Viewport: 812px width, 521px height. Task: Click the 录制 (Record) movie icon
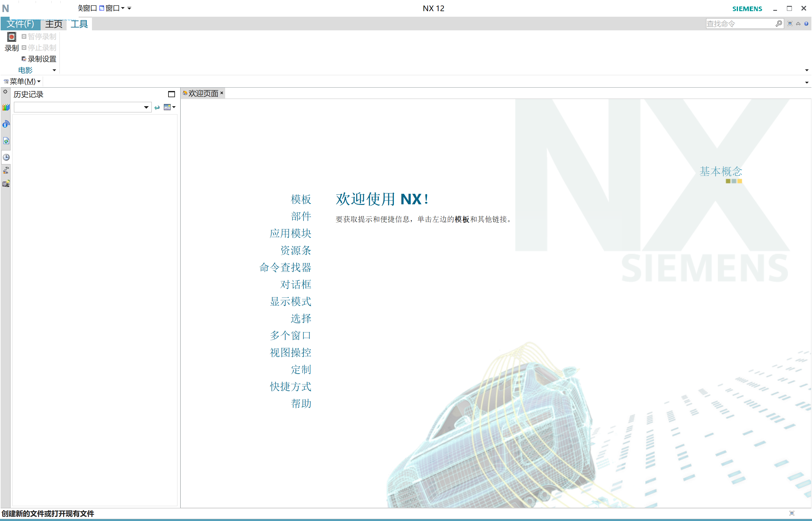pyautogui.click(x=11, y=37)
